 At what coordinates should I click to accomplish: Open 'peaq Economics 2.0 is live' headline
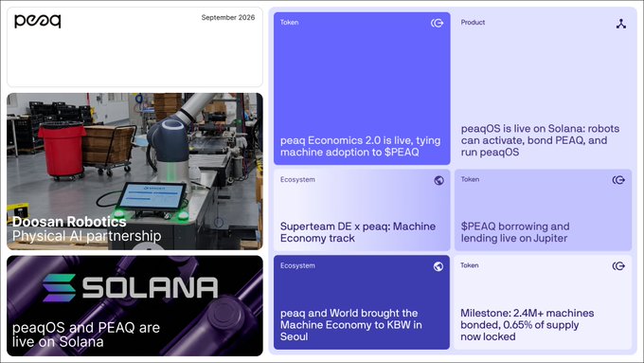coord(360,146)
